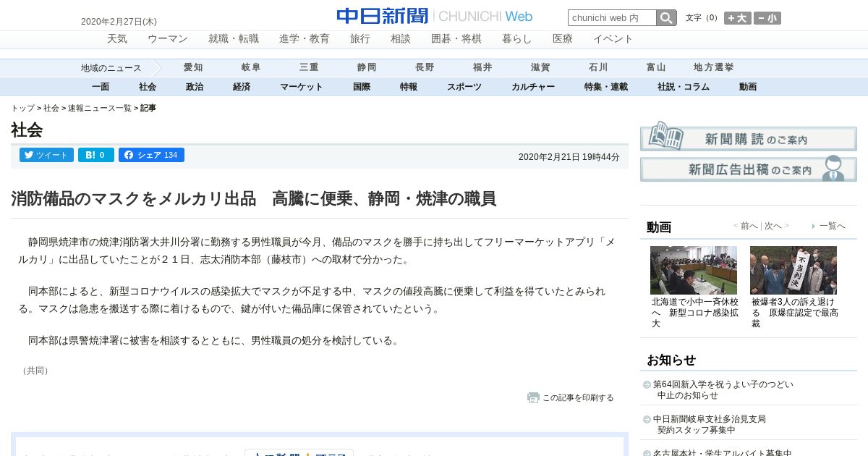Viewport: 868px width, 456px height.
Task: Increase text size with 大 button
Action: tap(738, 18)
